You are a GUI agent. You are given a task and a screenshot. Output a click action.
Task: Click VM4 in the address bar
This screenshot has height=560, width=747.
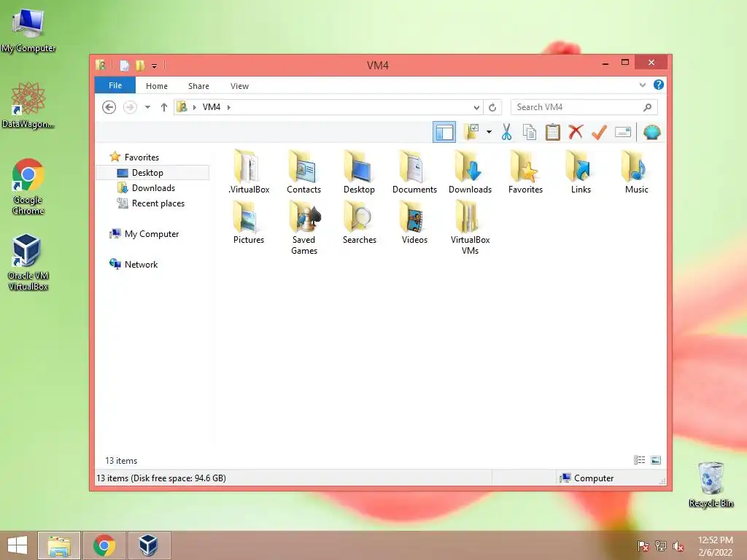pyautogui.click(x=212, y=107)
